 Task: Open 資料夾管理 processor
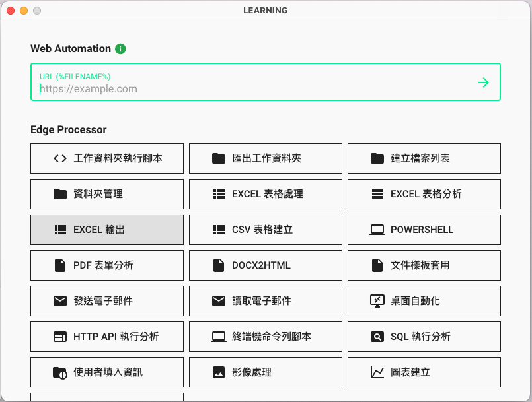point(107,194)
